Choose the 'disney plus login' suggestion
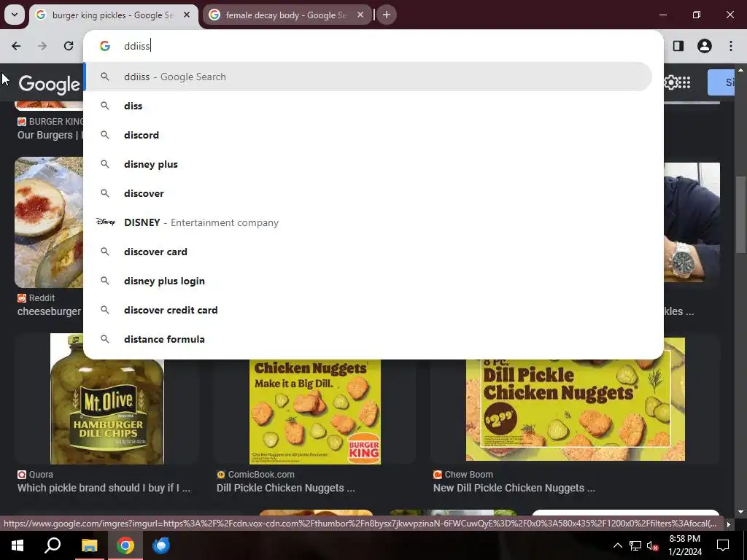Screen dimensions: 747x560 click(x=368, y=281)
